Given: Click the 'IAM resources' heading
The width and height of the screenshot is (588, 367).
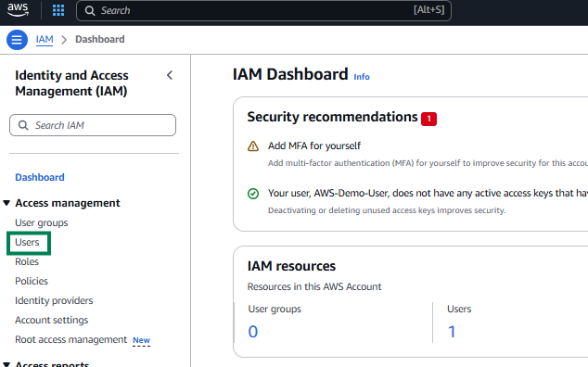Looking at the screenshot, I should coord(291,266).
